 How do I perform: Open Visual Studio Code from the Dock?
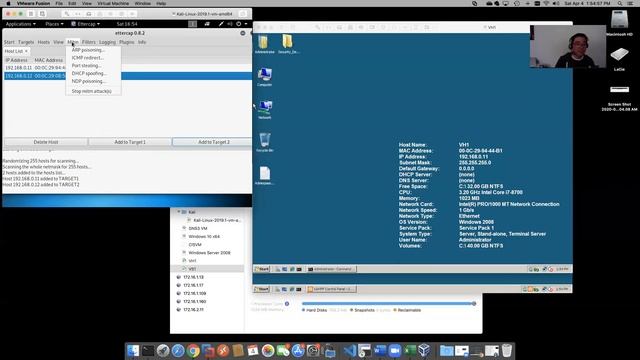(350, 351)
